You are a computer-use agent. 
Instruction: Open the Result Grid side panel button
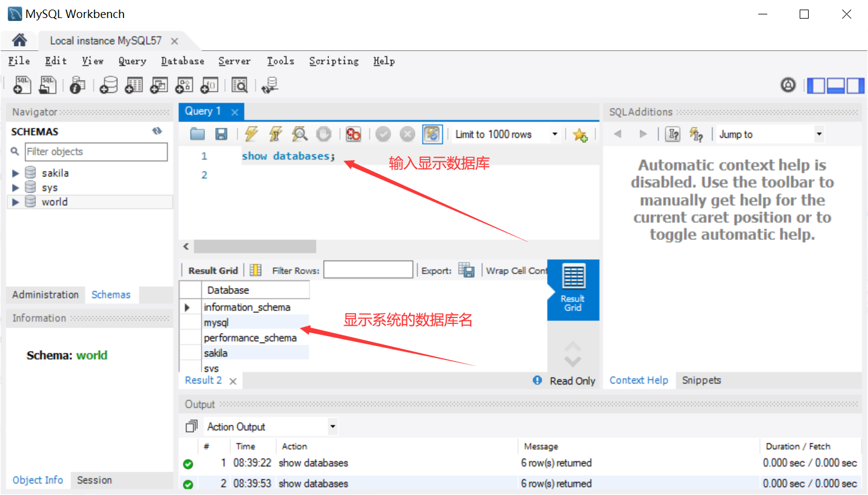pos(572,290)
